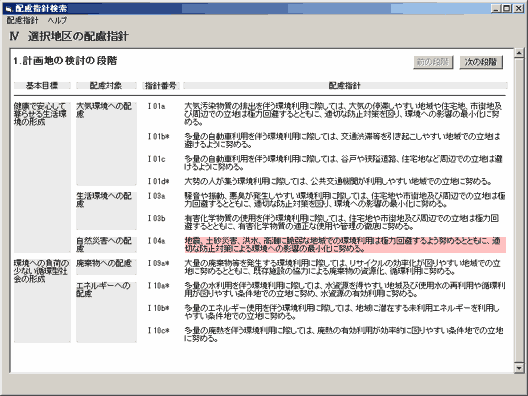This screenshot has width=528, height=396.
Task: Click the 基本目標 column header
Action: tap(42, 86)
